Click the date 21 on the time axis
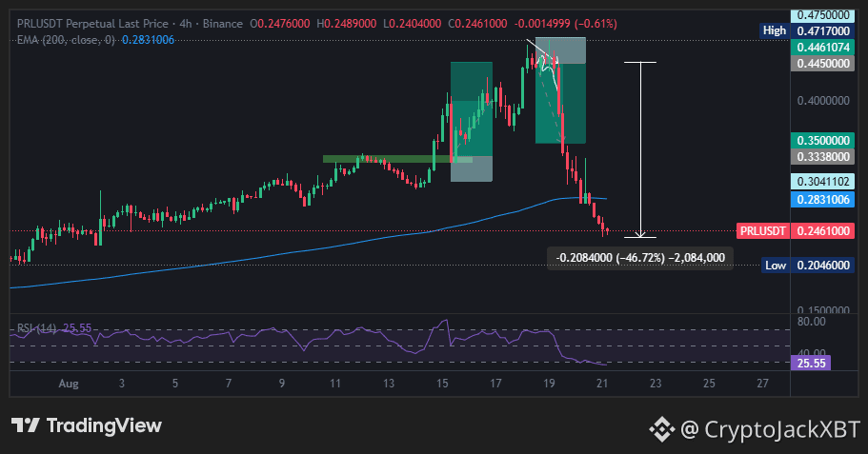Screen dimensions: 868x454 [x=602, y=384]
